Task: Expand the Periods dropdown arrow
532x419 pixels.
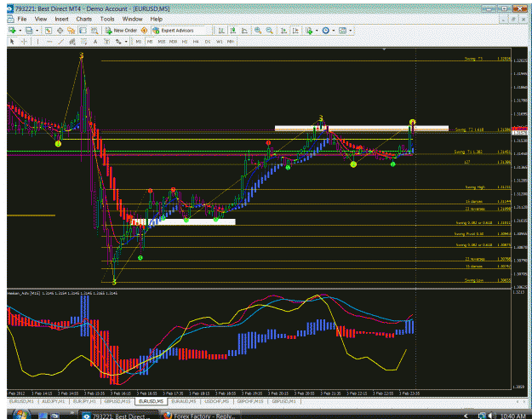Action: [x=334, y=31]
